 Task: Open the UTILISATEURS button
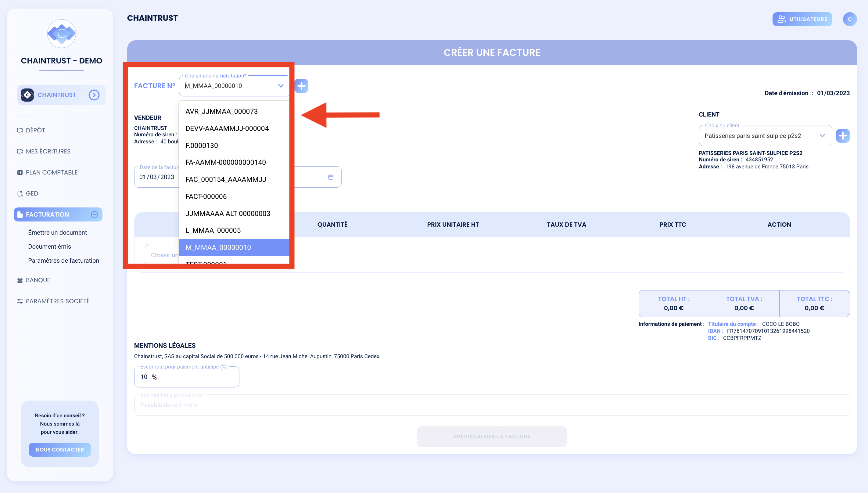[802, 19]
